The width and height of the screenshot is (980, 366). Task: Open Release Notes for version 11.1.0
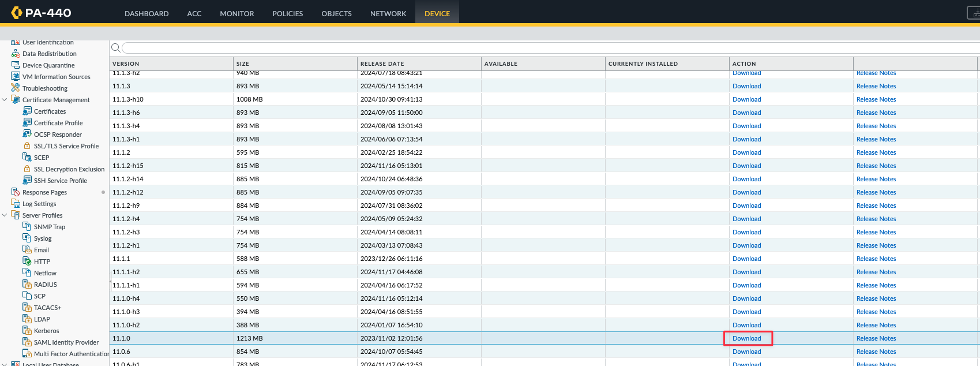pyautogui.click(x=876, y=338)
